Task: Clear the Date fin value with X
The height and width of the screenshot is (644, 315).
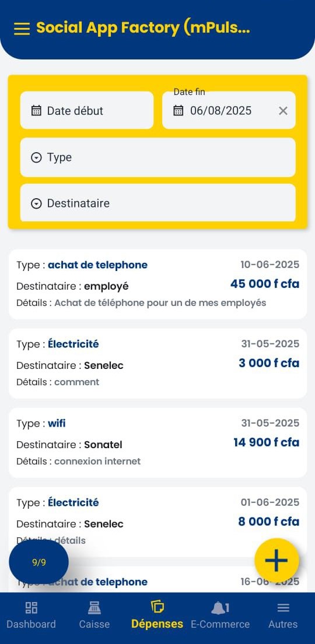Action: [283, 111]
